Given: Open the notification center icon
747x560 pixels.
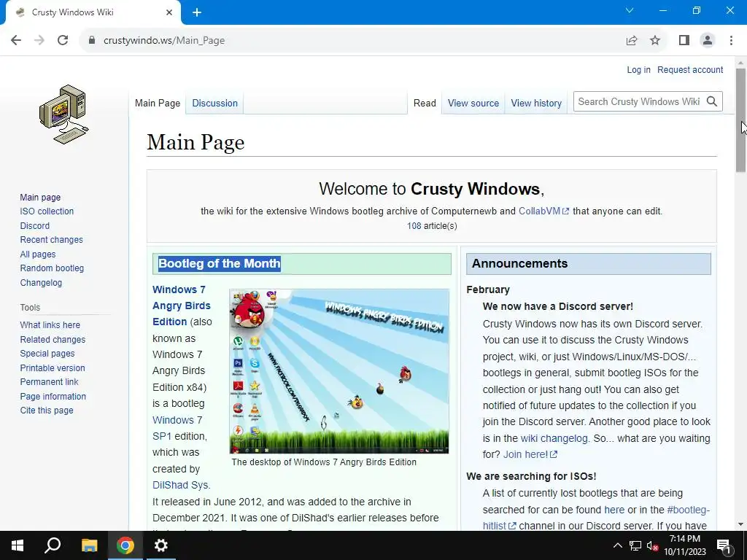Looking at the screenshot, I should [x=724, y=545].
